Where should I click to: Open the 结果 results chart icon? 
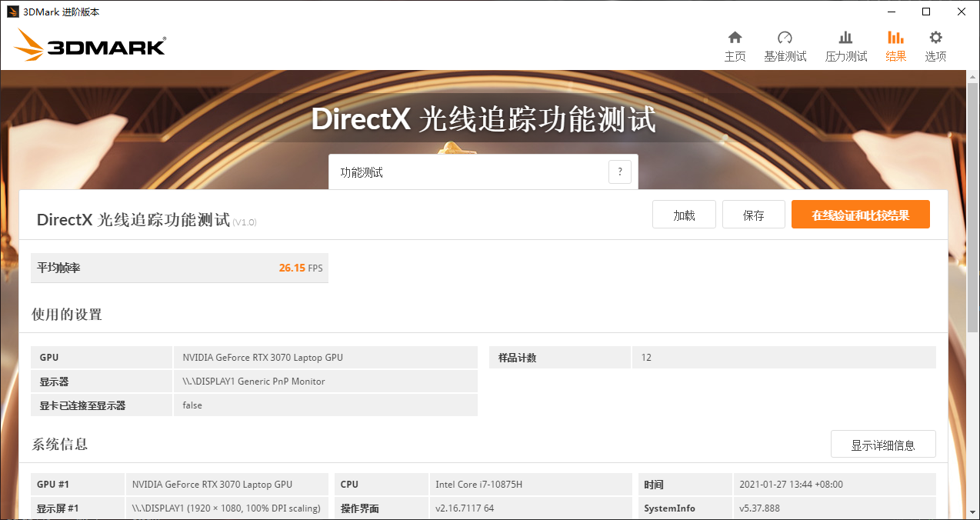(x=895, y=38)
